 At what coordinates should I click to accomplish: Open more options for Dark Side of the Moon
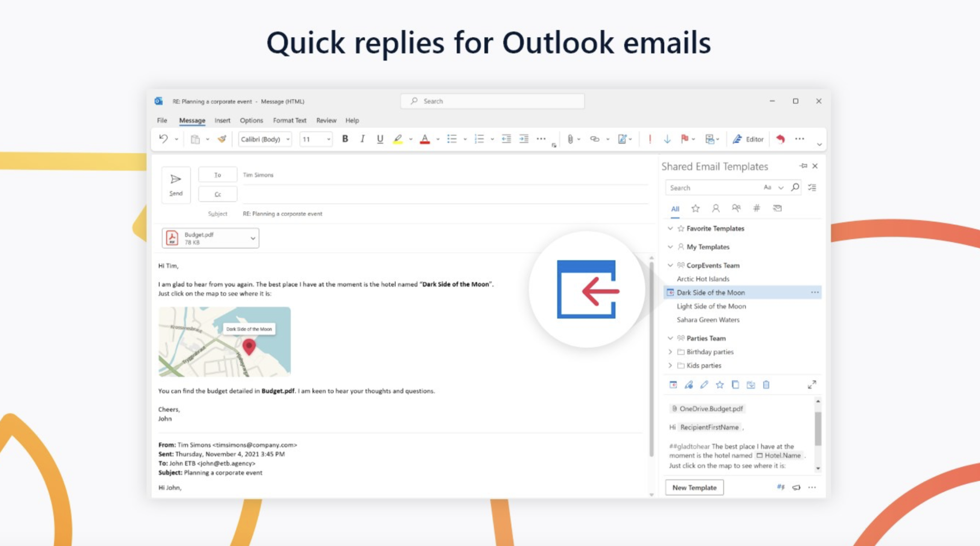click(x=815, y=293)
